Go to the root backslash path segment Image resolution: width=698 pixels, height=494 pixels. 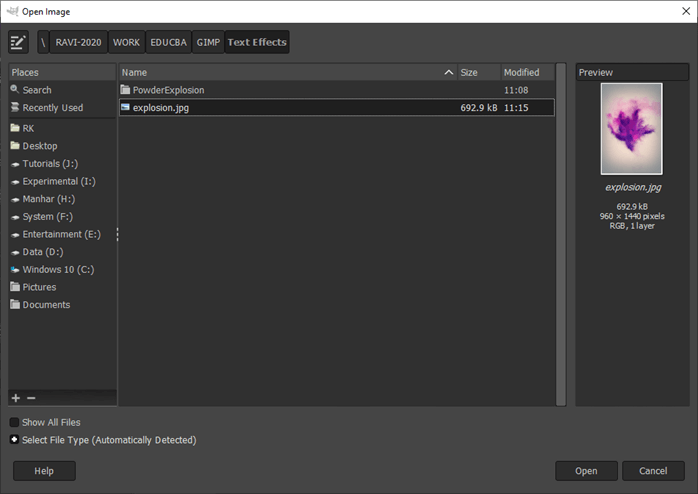coord(43,42)
